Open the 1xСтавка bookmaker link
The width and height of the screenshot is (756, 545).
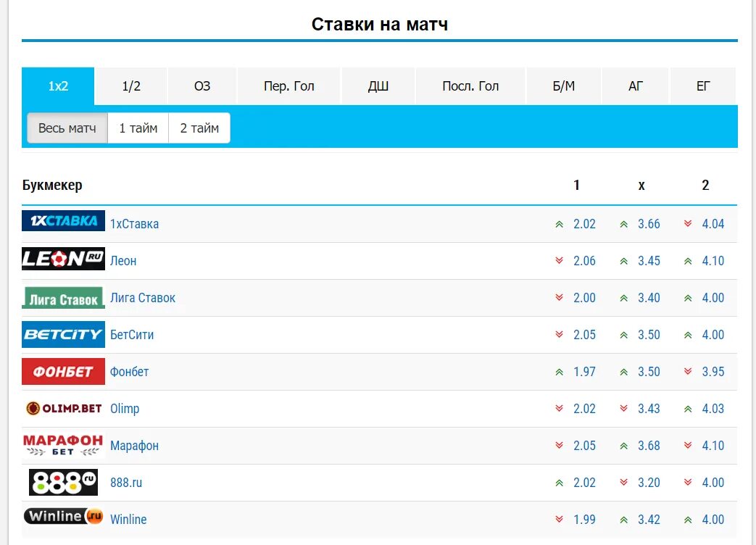pos(135,224)
